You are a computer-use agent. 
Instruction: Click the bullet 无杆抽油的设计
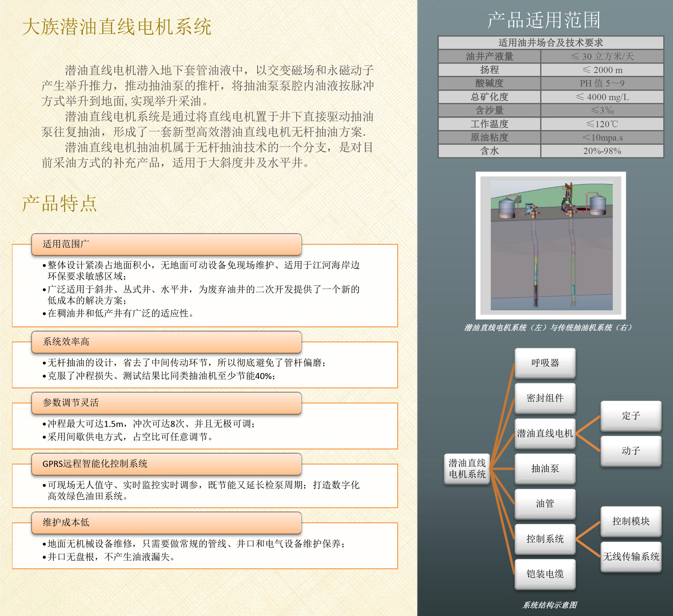184,362
